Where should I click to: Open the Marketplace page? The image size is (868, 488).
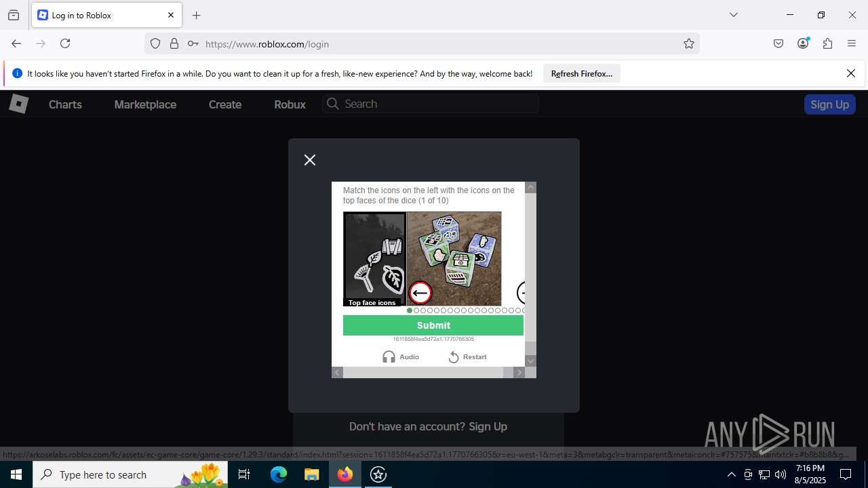click(x=145, y=104)
